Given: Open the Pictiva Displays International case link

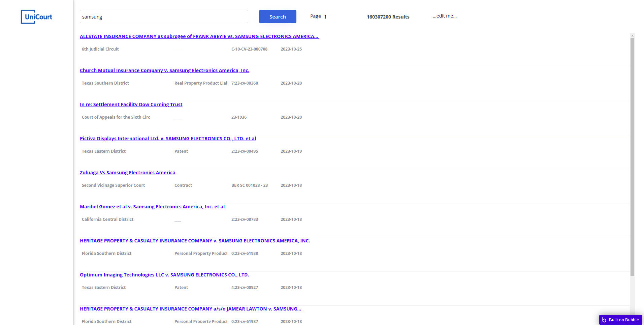Looking at the screenshot, I should point(168,139).
